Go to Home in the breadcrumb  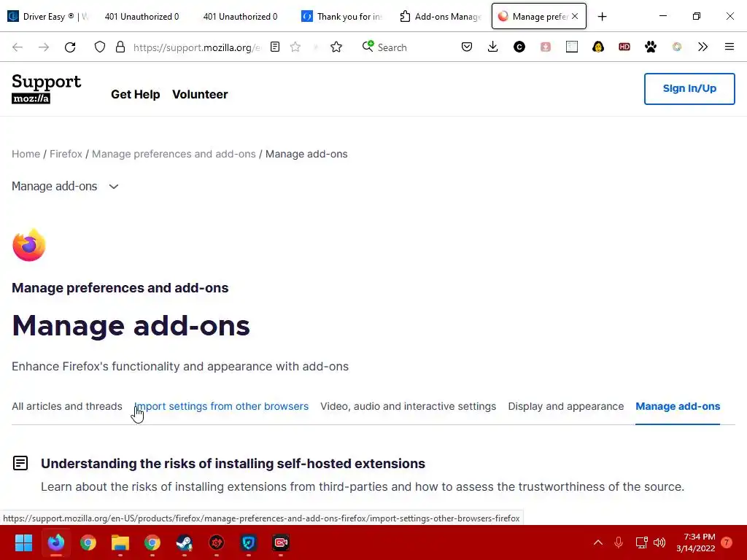(x=26, y=154)
